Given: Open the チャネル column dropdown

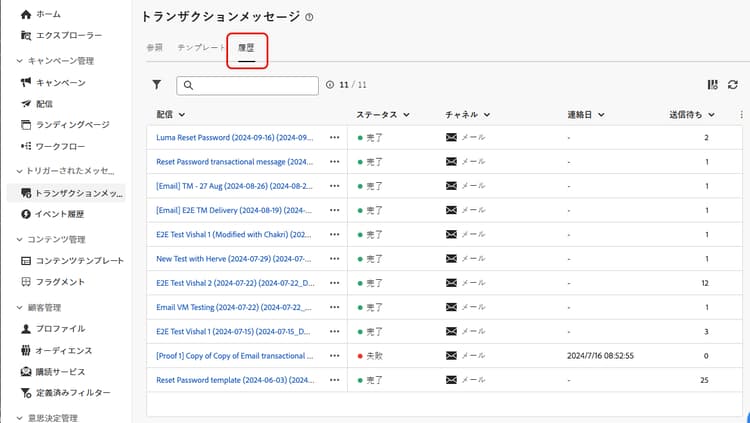Looking at the screenshot, I should (486, 115).
